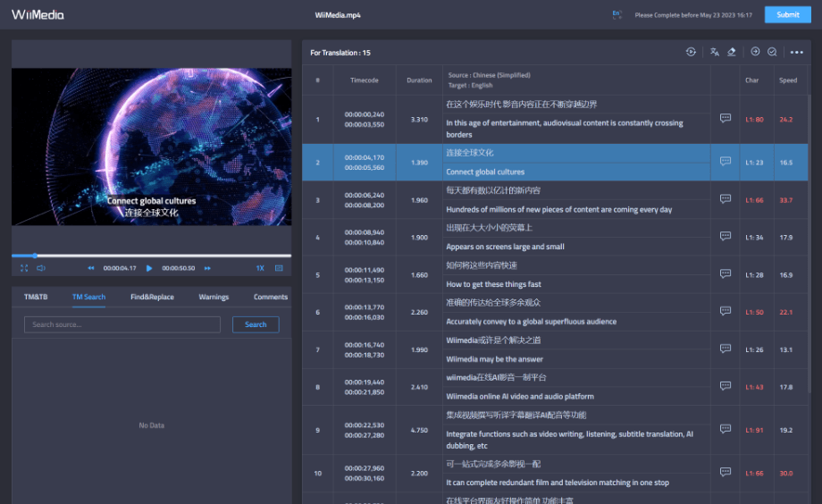Open comment for subtitle row 6

click(725, 311)
